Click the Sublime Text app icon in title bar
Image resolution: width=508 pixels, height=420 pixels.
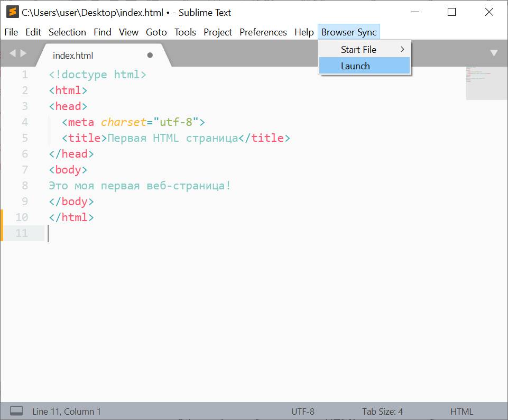tap(12, 12)
